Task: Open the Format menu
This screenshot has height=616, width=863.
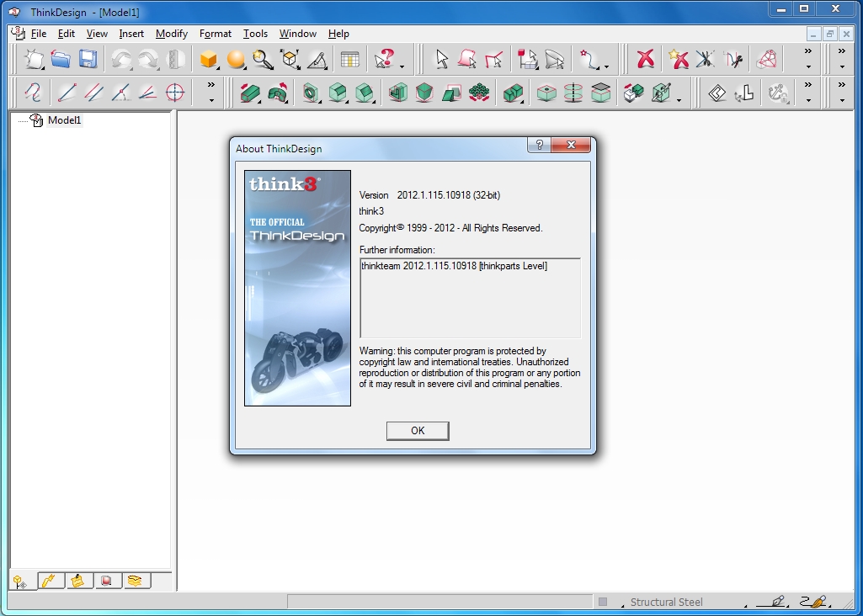Action: [216, 34]
